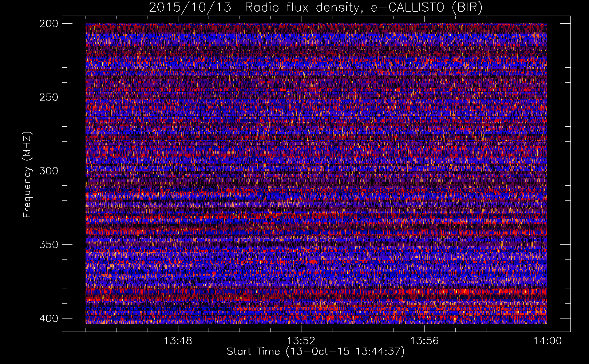Click the 200 frequency tick label
The height and width of the screenshot is (364, 589).
tap(48, 24)
